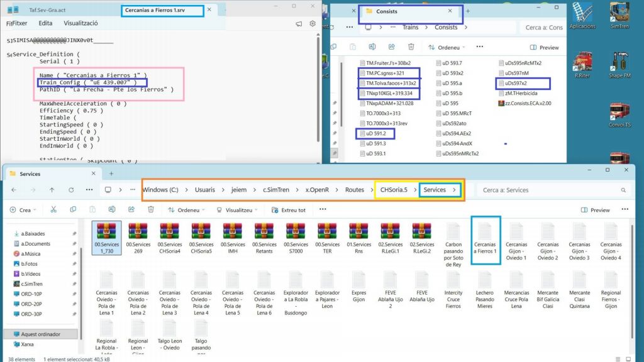Image resolution: width=644 pixels, height=362 pixels.
Task: Launch Shape FM desktop icon
Action: coord(619,65)
